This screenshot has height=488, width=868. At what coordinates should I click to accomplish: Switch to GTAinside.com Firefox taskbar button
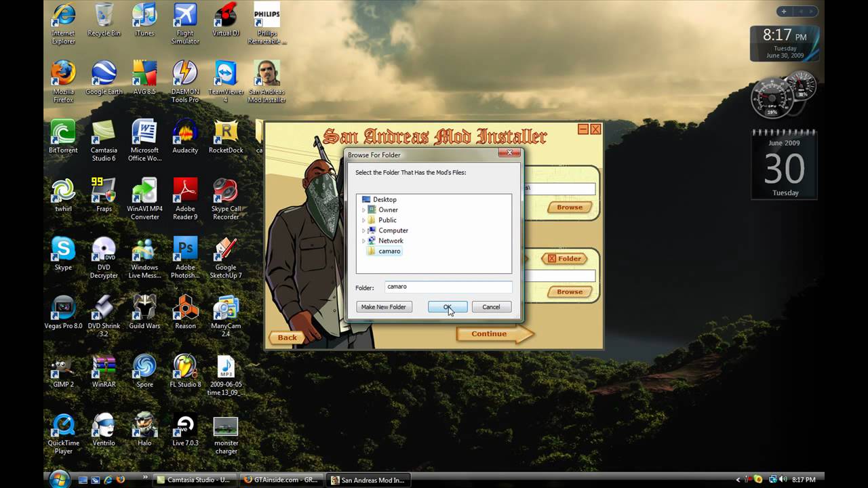281,480
